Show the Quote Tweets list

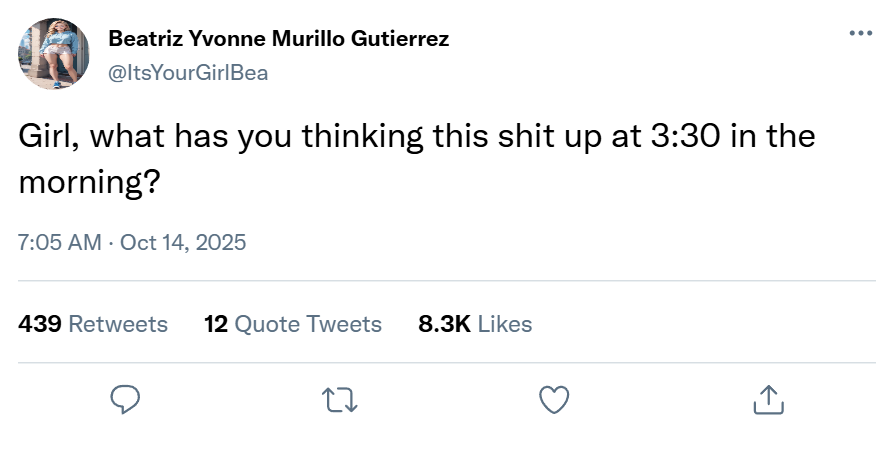coord(307,324)
